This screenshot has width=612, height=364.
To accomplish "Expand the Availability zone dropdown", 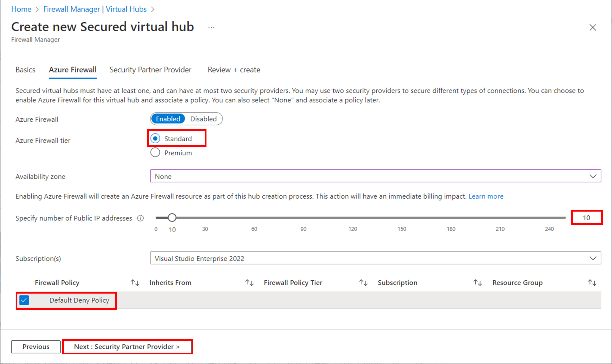I will pos(375,176).
